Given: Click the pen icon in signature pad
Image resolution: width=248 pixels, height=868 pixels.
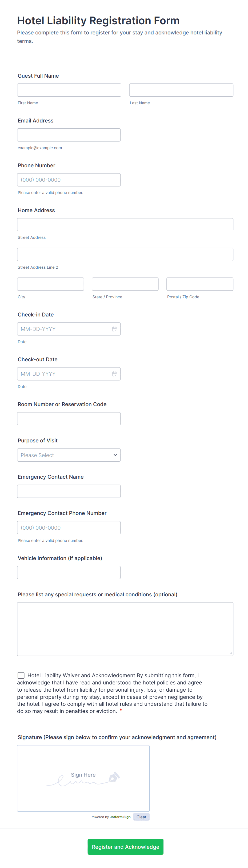Looking at the screenshot, I should (x=114, y=777).
